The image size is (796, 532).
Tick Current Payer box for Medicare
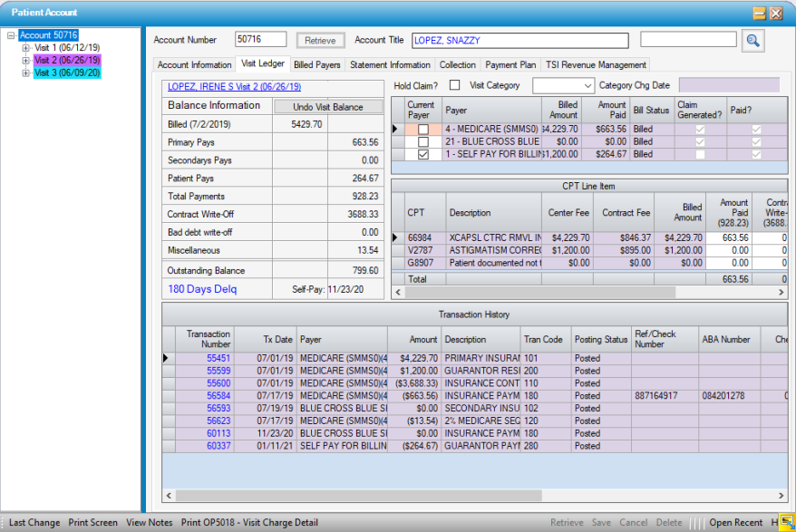[422, 130]
